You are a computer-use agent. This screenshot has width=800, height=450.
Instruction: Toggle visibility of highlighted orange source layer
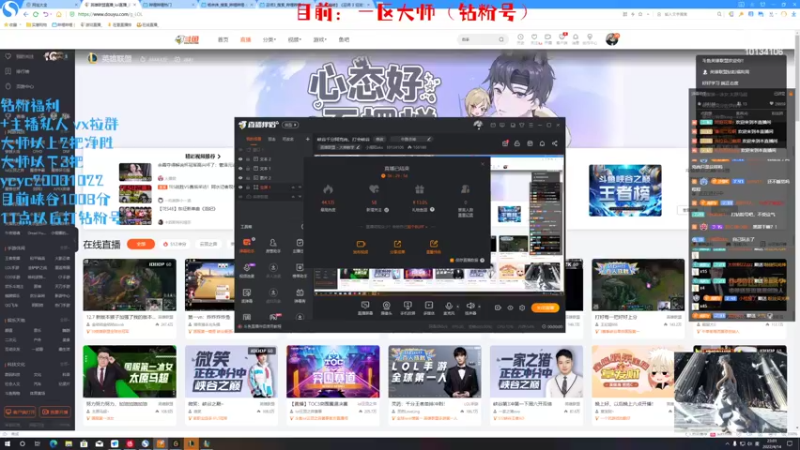[241, 187]
